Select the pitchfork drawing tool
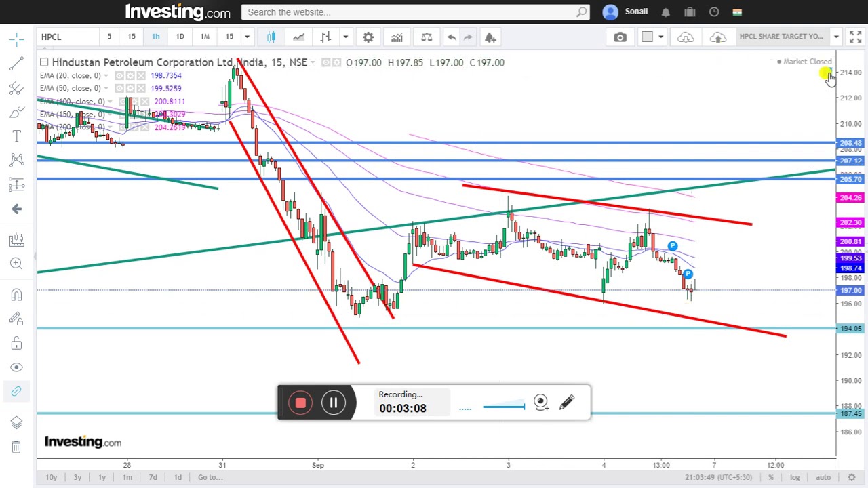Viewport: 868px width, 488px height. (17, 87)
